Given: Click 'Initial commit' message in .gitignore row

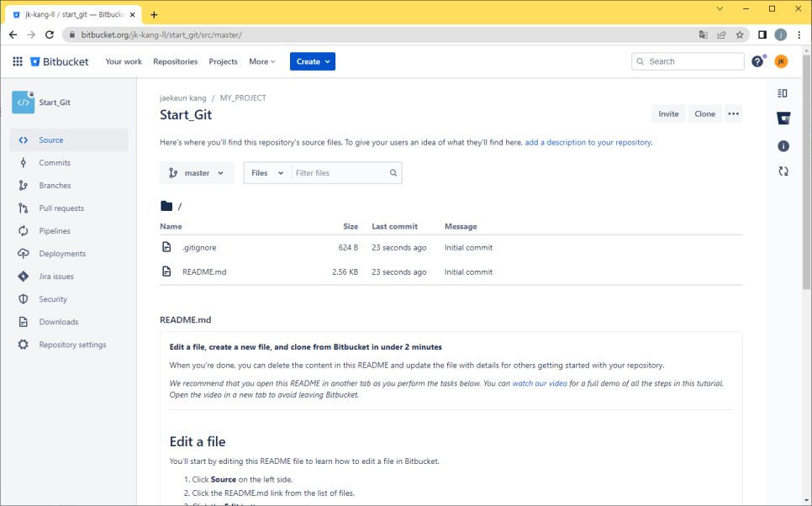Looking at the screenshot, I should click(x=468, y=248).
